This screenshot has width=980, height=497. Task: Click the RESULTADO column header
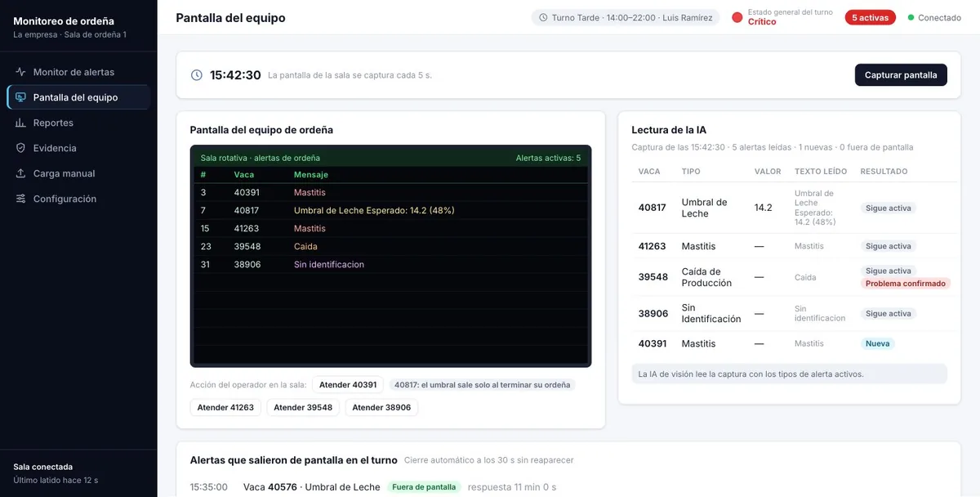pos(884,172)
